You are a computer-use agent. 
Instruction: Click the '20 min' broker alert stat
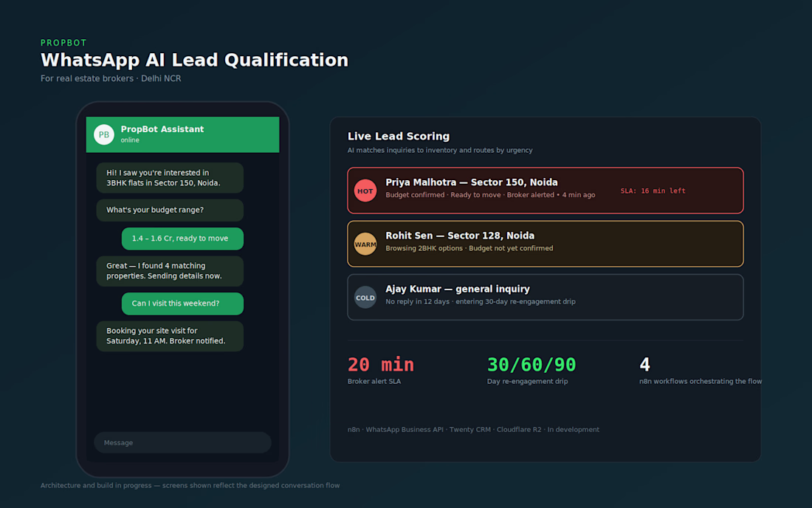pyautogui.click(x=381, y=365)
